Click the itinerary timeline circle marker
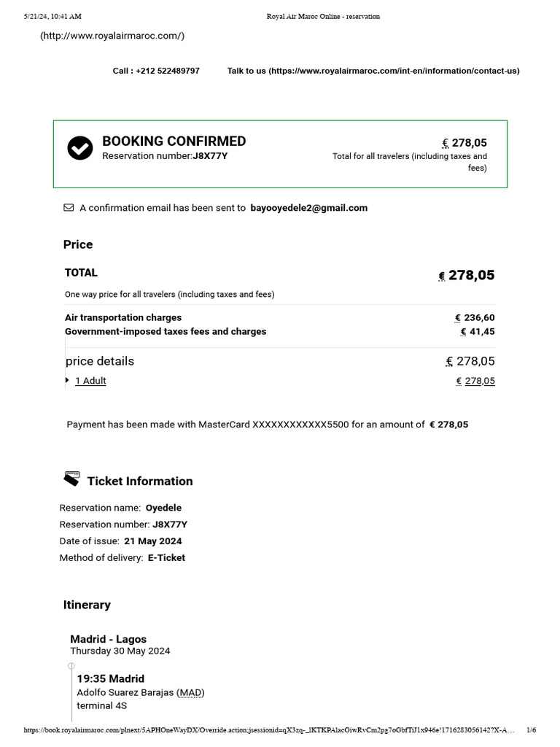 pos(71,666)
